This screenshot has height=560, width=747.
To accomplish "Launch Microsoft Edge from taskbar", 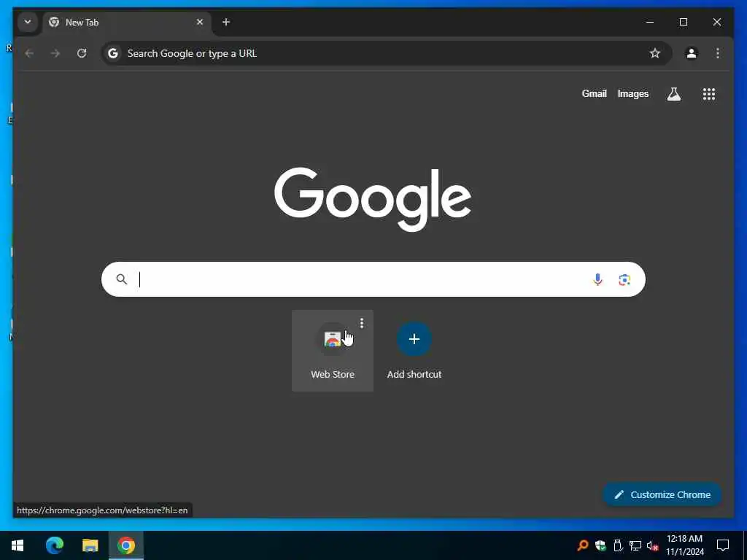I will (54, 545).
